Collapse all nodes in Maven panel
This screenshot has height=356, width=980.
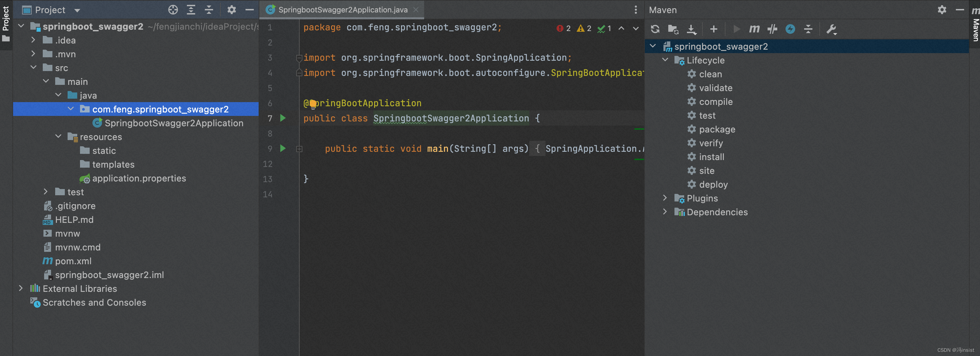(808, 29)
